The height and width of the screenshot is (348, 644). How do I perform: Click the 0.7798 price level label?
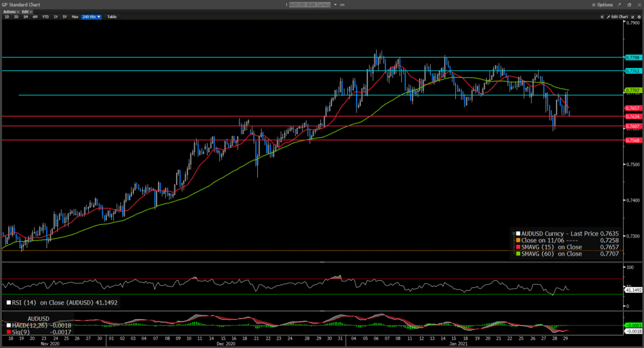click(633, 58)
